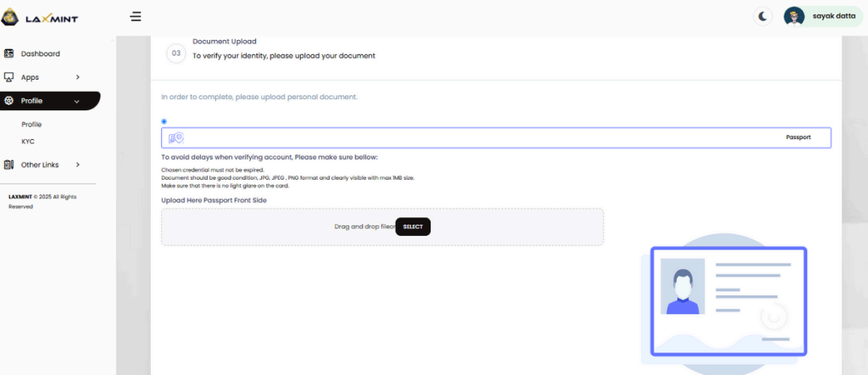The height and width of the screenshot is (375, 868).
Task: Collapse the Profile menu chevron
Action: coord(77,101)
